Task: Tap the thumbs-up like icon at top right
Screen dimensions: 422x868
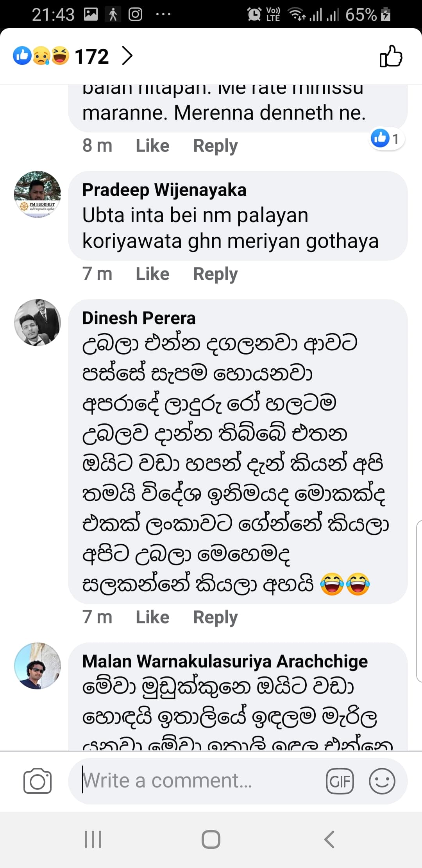Action: pos(391,56)
